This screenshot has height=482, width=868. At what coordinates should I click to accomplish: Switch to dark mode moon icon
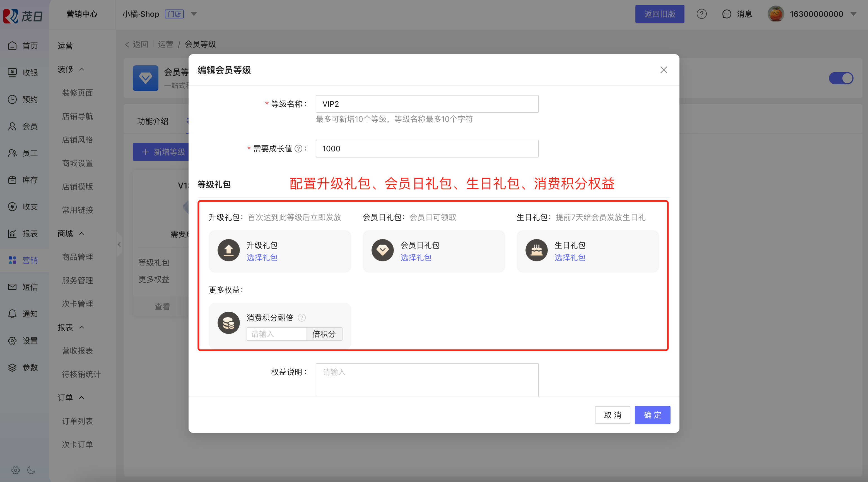pyautogui.click(x=31, y=470)
